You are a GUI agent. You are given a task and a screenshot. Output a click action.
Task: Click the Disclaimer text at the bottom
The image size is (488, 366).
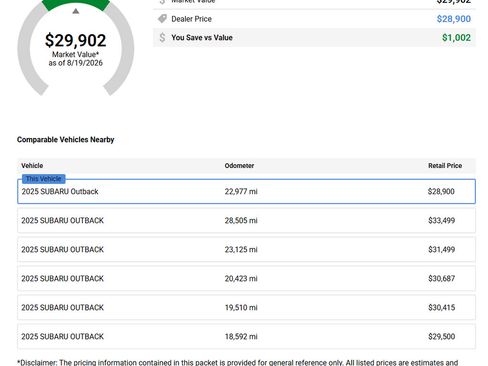[x=238, y=362]
